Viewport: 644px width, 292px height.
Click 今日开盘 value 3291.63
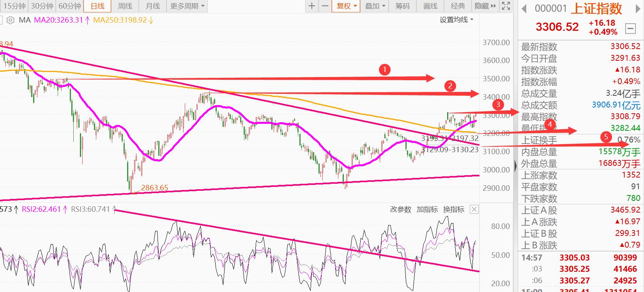[x=625, y=58]
